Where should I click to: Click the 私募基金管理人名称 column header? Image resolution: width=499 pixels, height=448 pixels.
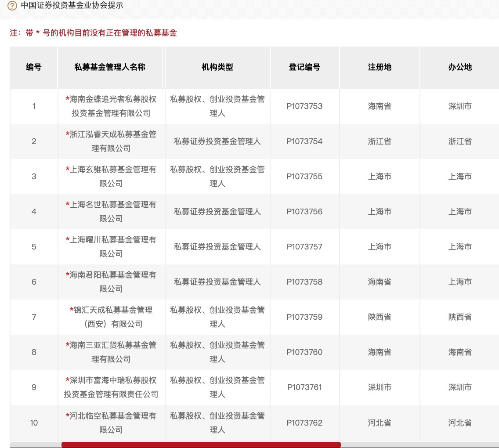point(110,67)
